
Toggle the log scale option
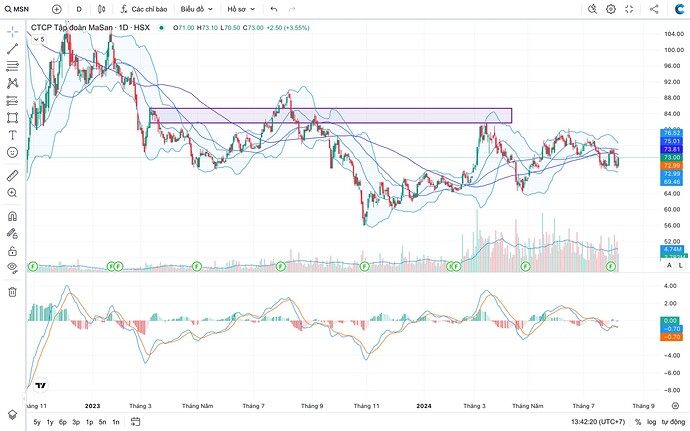pyautogui.click(x=652, y=422)
